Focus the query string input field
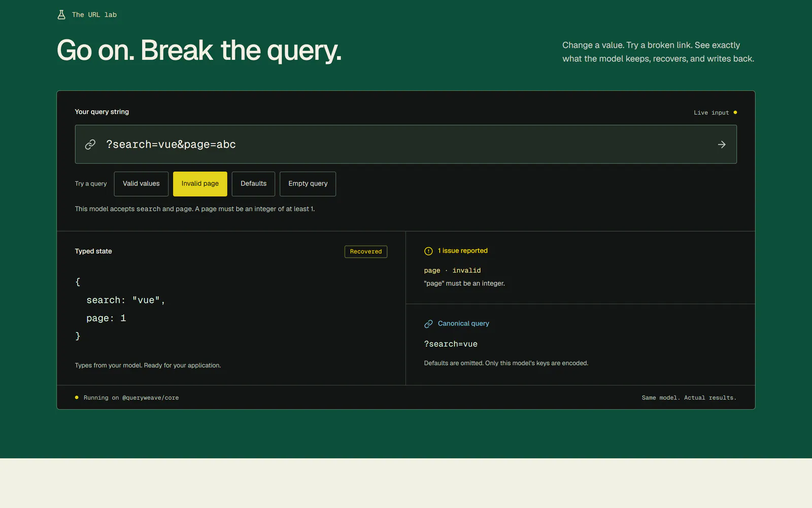Screen dimensions: 812x508 [406, 144]
